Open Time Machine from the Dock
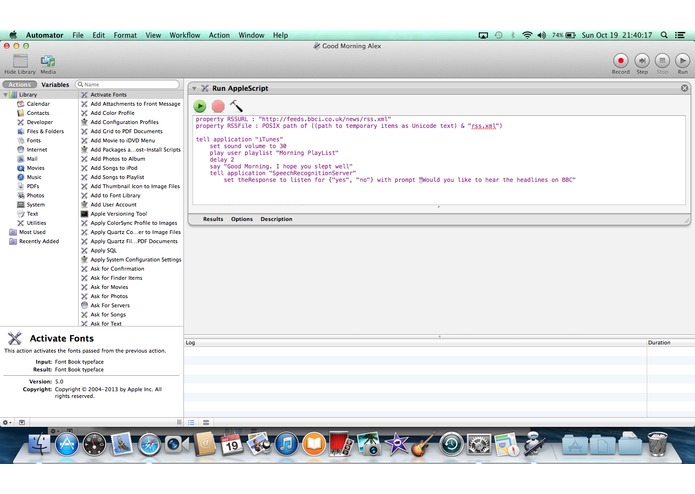 coord(451,444)
